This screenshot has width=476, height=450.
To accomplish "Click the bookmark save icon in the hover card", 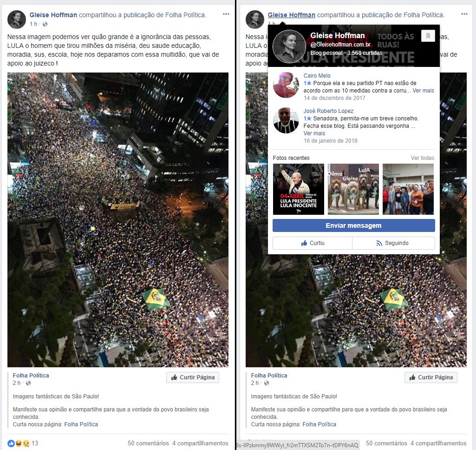I will click(428, 36).
